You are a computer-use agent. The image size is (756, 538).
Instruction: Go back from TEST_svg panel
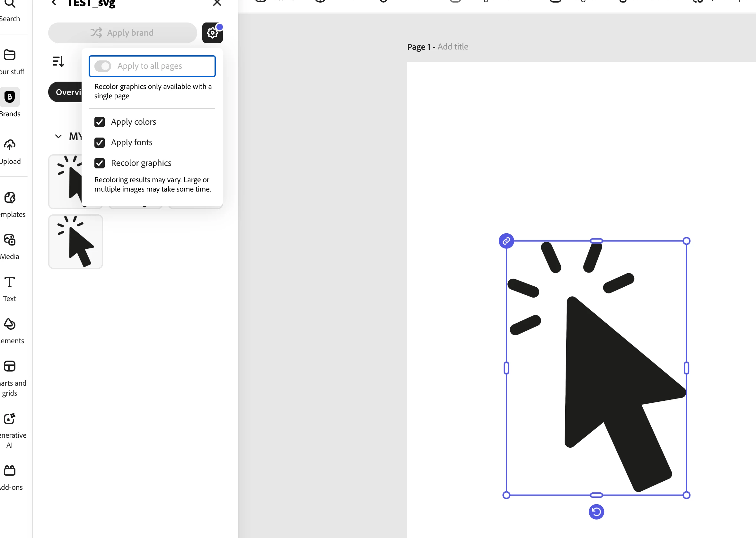point(54,3)
